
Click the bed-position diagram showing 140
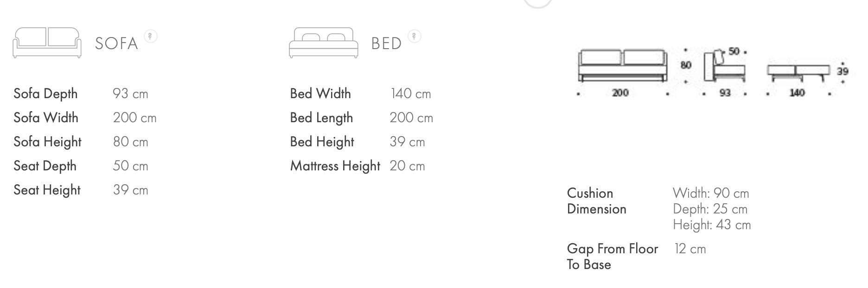point(798,73)
